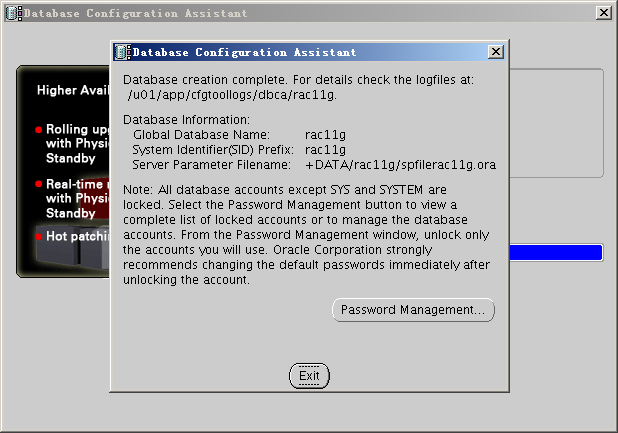Click the Higher Availability banner heading
This screenshot has width=618, height=433.
72,90
